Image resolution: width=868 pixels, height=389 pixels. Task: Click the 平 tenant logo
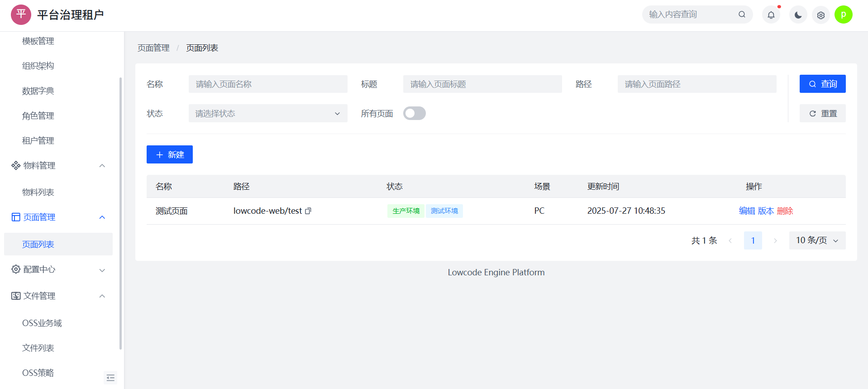tap(21, 14)
